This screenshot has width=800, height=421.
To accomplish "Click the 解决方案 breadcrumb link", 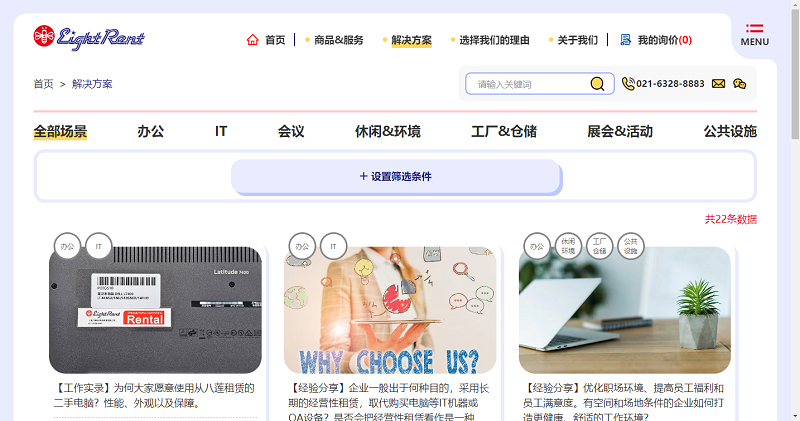I will point(92,84).
